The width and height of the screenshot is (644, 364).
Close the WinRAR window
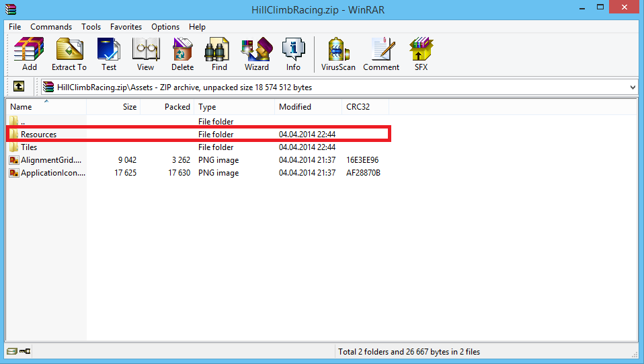click(625, 7)
